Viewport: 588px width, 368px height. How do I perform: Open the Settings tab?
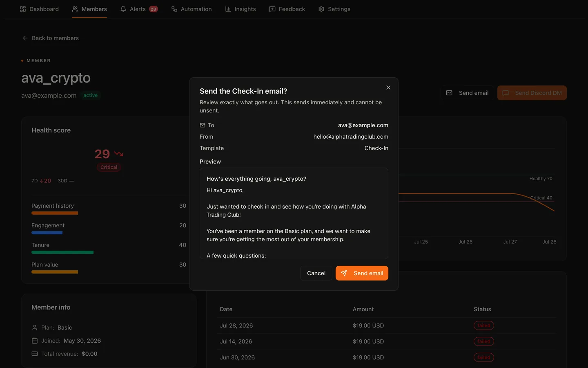tap(334, 9)
